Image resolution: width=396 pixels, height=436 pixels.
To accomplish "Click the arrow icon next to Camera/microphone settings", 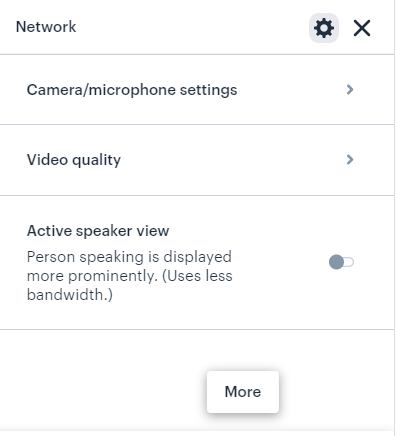I will click(350, 90).
